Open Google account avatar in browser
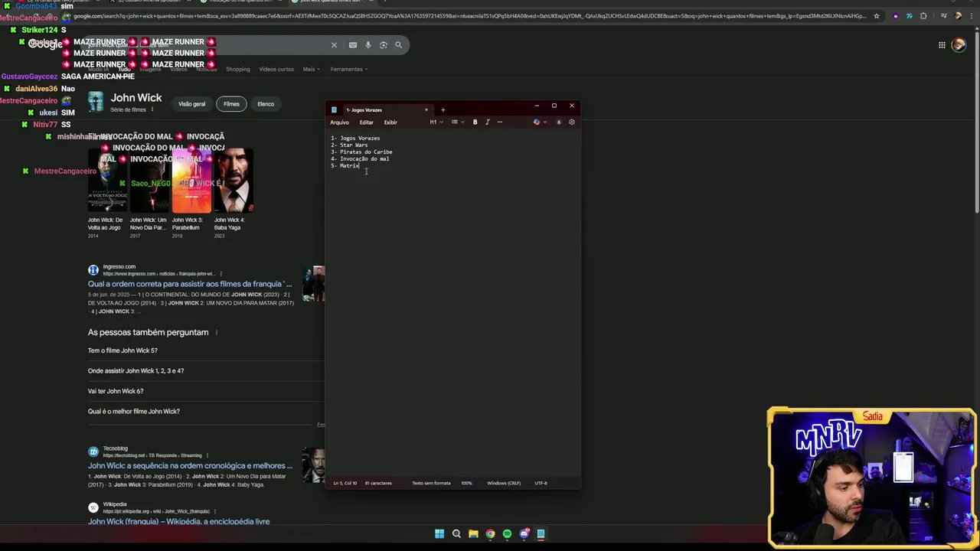The image size is (980, 551). (959, 45)
